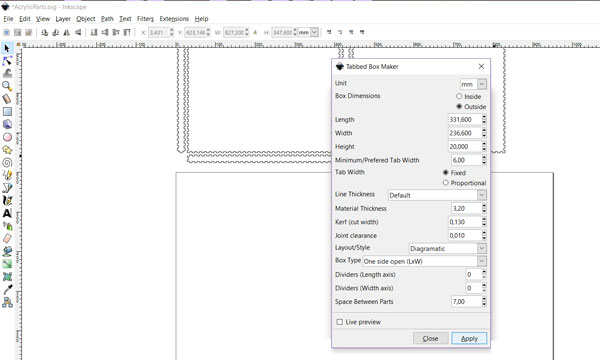The height and width of the screenshot is (360, 600).
Task: Select the 3D Box tool
Action: [7, 124]
